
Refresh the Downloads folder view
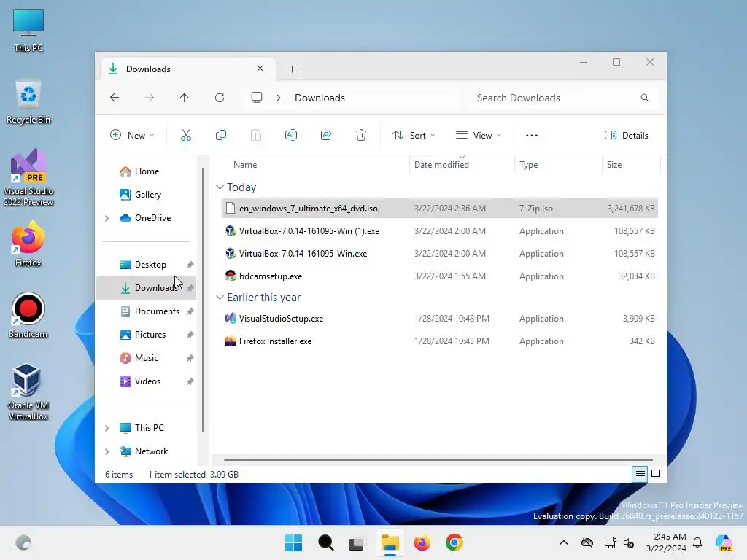tap(220, 98)
